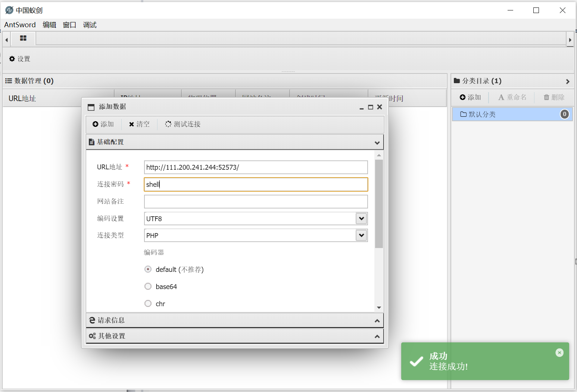The height and width of the screenshot is (392, 577).
Task: Dismiss the 连接成功 success notification
Action: tap(559, 352)
